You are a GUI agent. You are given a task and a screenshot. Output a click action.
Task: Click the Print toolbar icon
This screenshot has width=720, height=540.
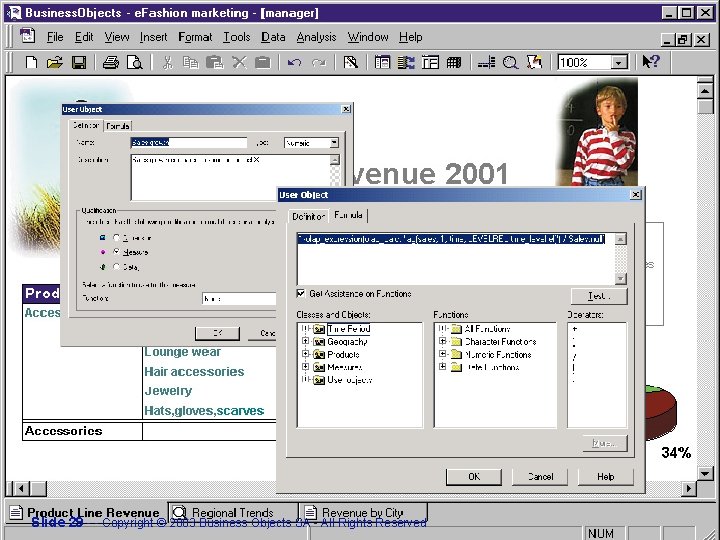[111, 62]
